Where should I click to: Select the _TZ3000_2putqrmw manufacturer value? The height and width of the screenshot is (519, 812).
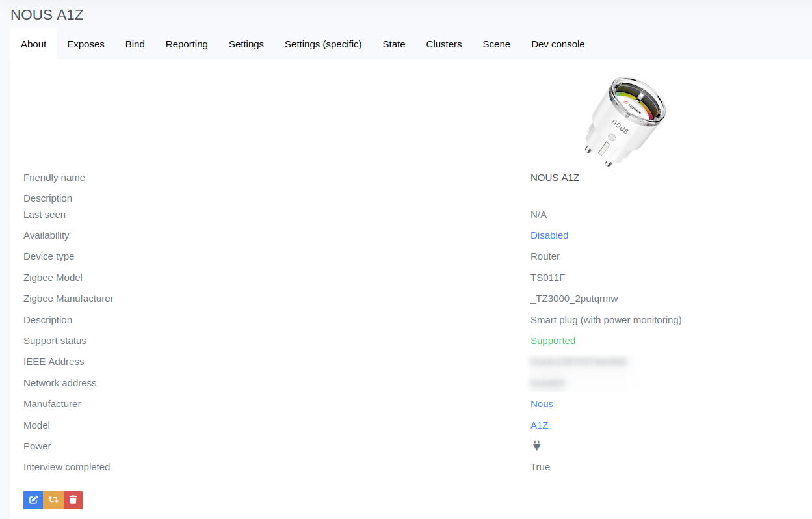[x=574, y=299]
